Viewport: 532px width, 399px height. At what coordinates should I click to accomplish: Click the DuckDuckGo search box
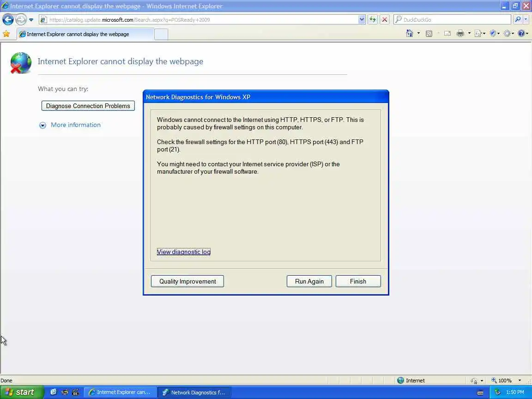(452, 20)
